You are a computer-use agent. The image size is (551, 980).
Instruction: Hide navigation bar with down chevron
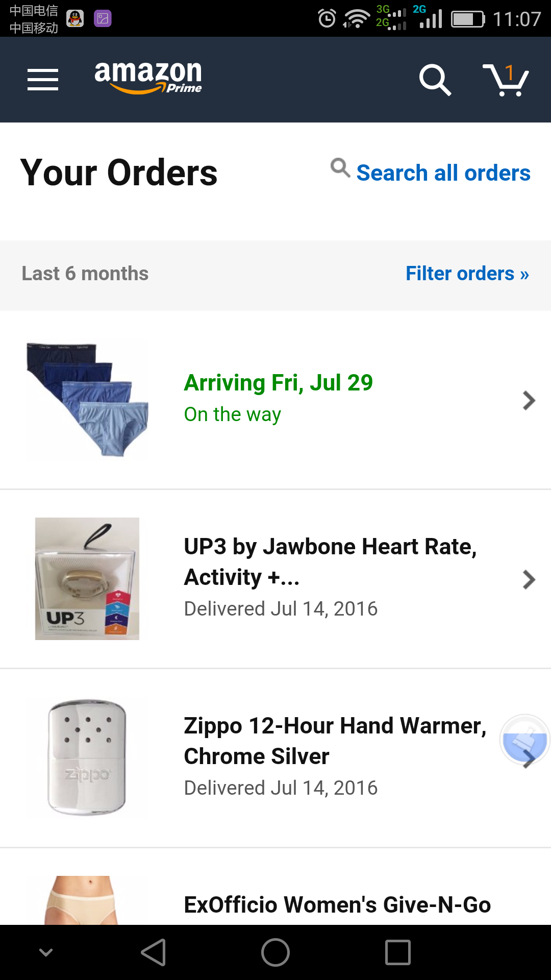[46, 952]
